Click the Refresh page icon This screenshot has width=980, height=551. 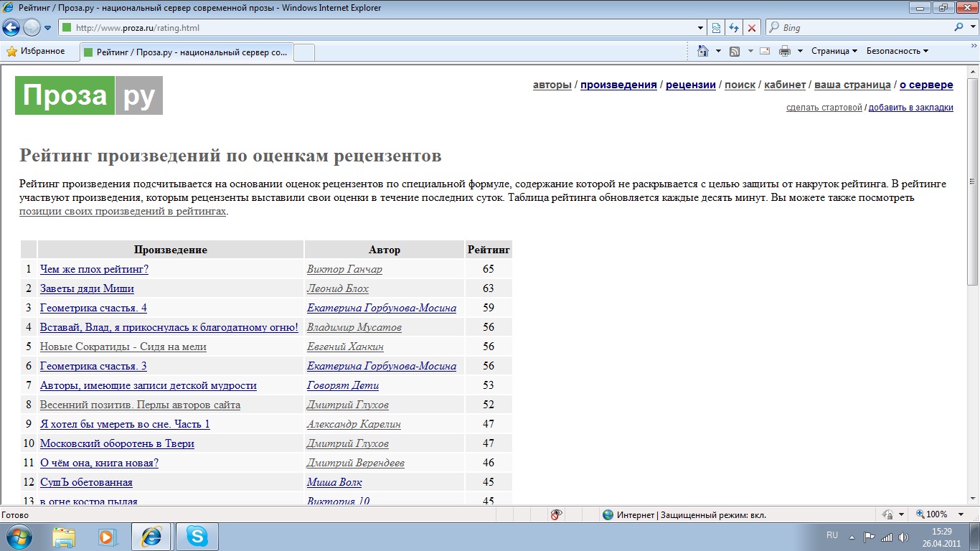click(x=734, y=28)
